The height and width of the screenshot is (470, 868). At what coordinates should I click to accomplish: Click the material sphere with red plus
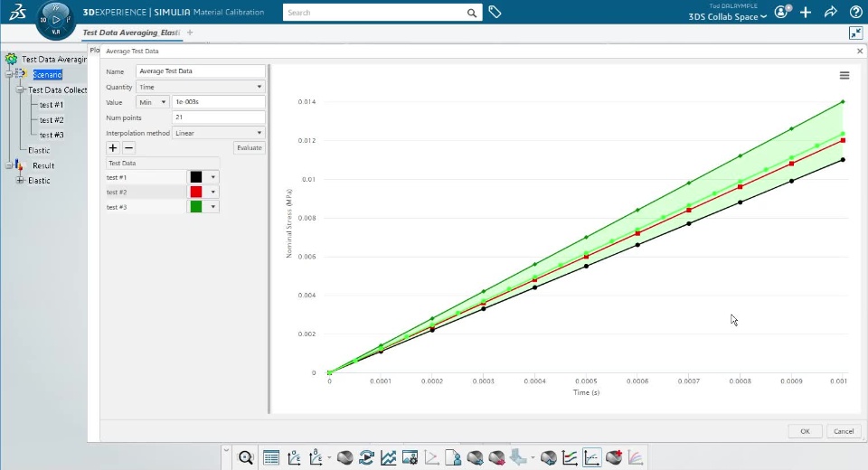coord(614,458)
